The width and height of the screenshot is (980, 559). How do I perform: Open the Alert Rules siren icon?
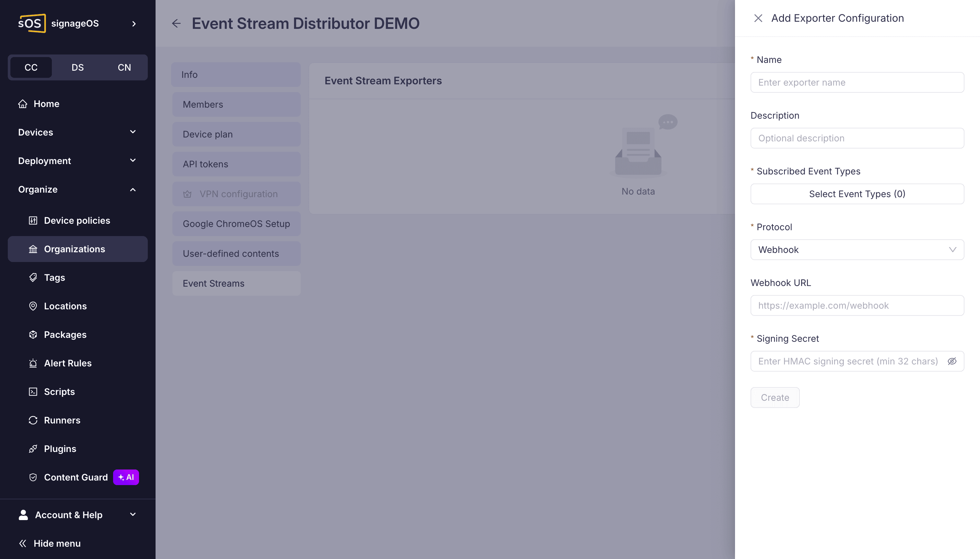[33, 363]
